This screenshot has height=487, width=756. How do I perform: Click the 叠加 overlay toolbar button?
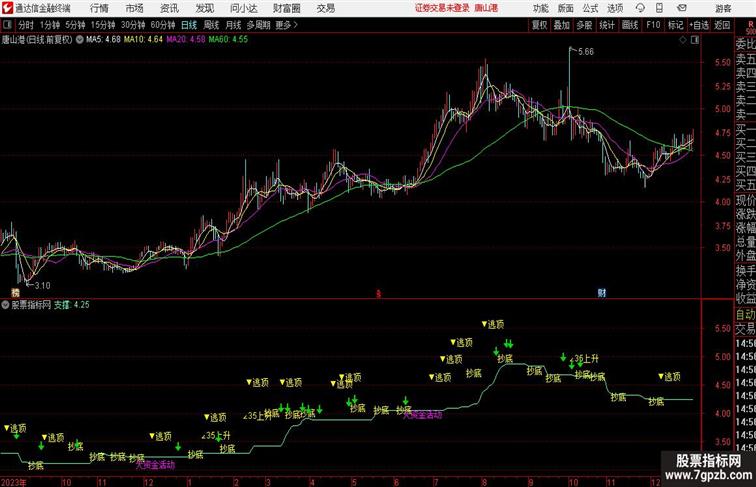[562, 25]
